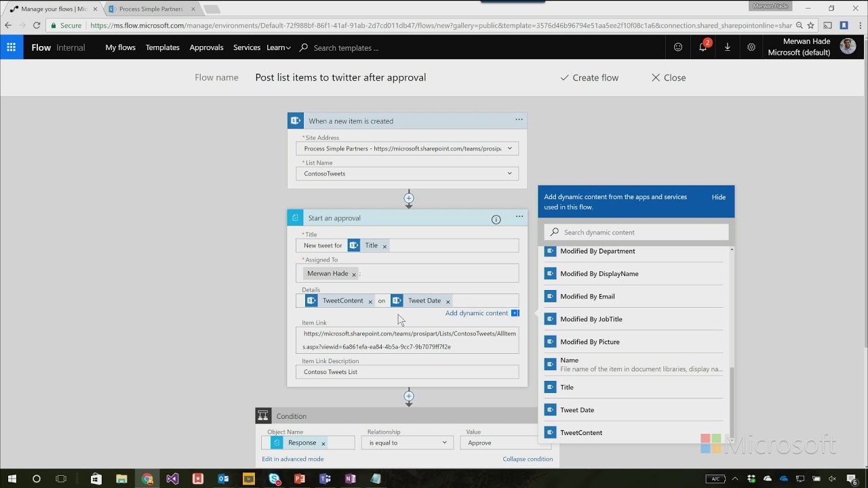This screenshot has height=488, width=868.
Task: Add 'Modified By Email' dynamic content
Action: pyautogui.click(x=633, y=296)
